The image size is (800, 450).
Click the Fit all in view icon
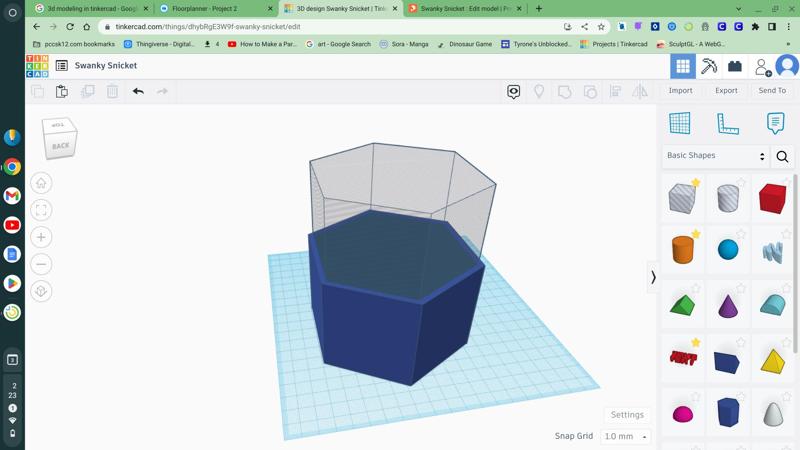coord(41,210)
